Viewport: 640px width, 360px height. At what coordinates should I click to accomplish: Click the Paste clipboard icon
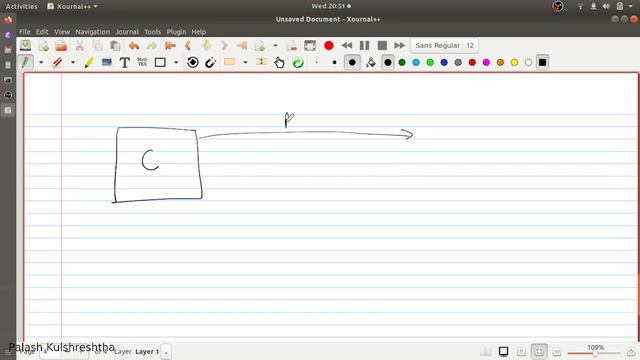[x=115, y=45]
